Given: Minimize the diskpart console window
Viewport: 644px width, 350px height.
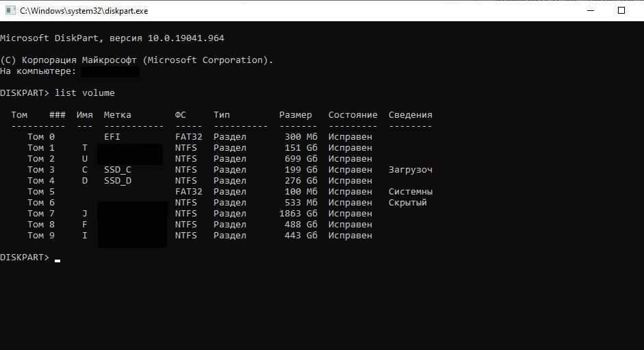Looking at the screenshot, I should tap(591, 10).
